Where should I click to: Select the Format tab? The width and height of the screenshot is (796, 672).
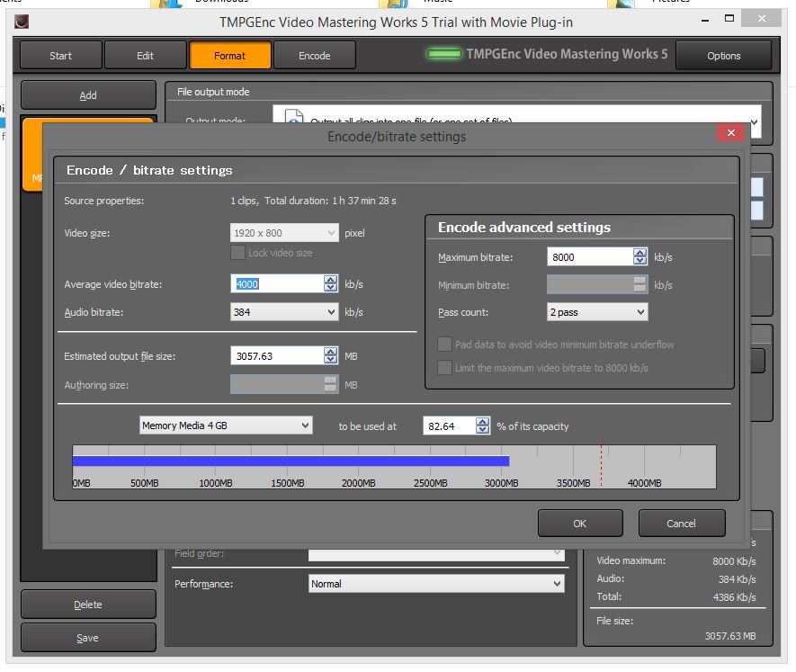click(230, 56)
